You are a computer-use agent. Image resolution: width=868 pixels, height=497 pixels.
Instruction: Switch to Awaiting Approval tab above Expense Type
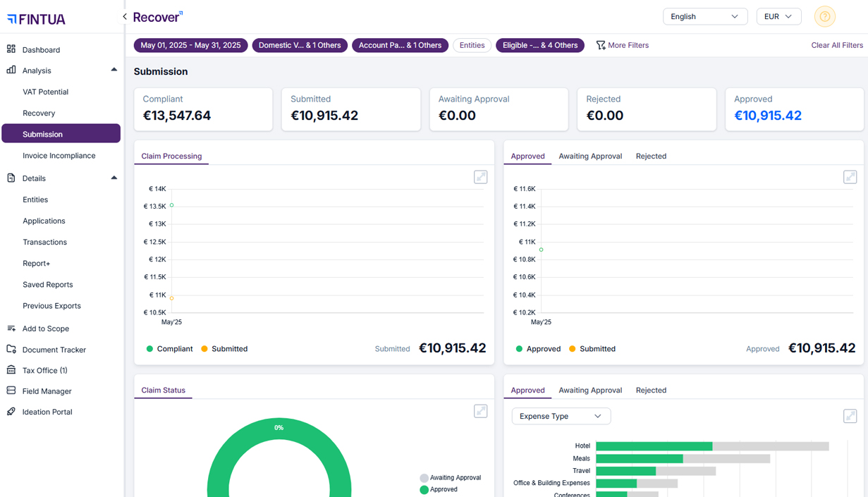point(590,390)
